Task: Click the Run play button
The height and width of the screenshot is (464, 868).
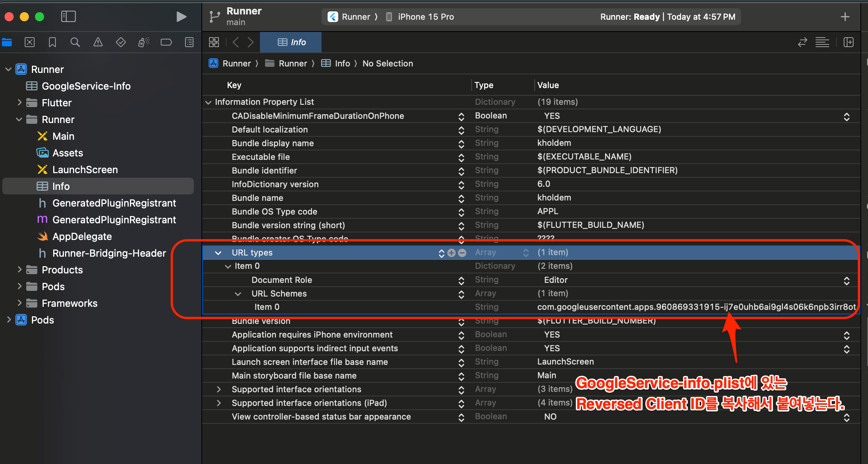Action: coord(181,17)
